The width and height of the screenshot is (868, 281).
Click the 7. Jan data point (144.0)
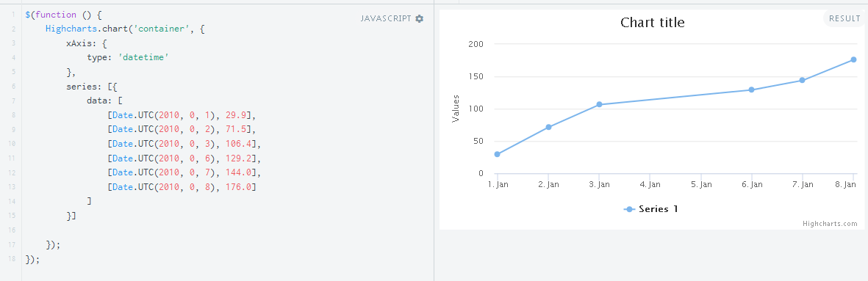802,80
